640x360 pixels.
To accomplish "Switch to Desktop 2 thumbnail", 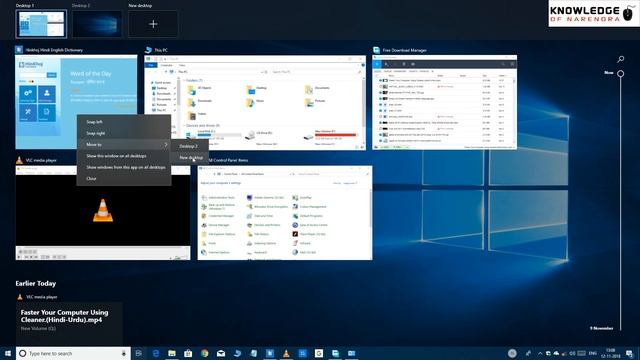I will (97, 24).
